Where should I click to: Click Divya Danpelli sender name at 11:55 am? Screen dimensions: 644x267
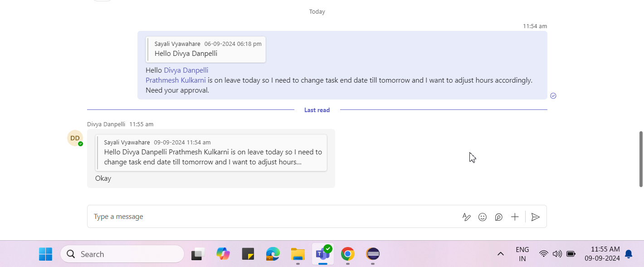[x=106, y=124]
